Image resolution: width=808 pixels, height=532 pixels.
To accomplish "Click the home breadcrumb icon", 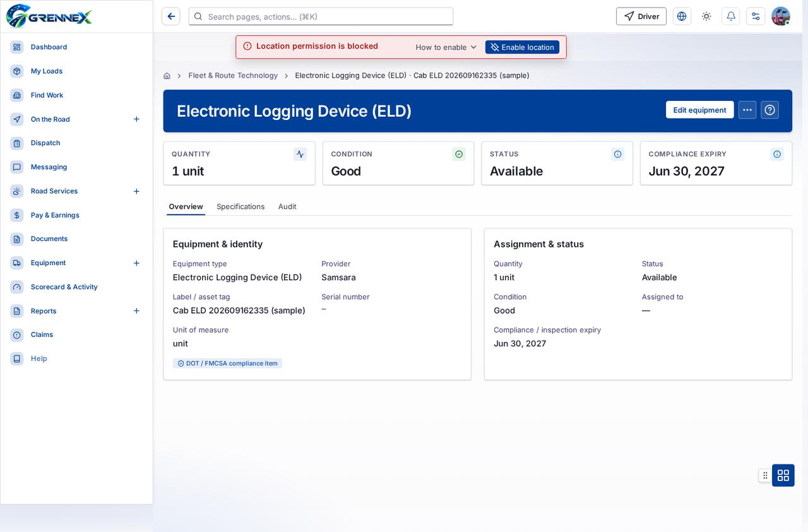I will [167, 76].
